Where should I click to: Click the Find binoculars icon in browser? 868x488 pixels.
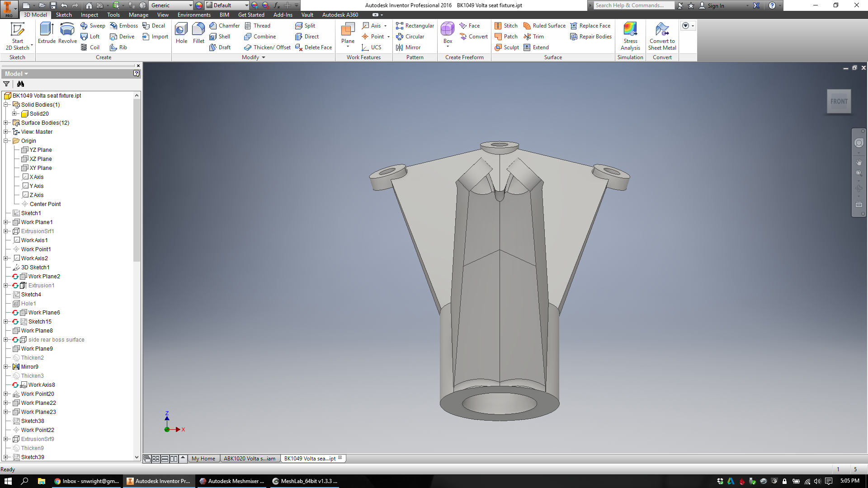pyautogui.click(x=20, y=84)
